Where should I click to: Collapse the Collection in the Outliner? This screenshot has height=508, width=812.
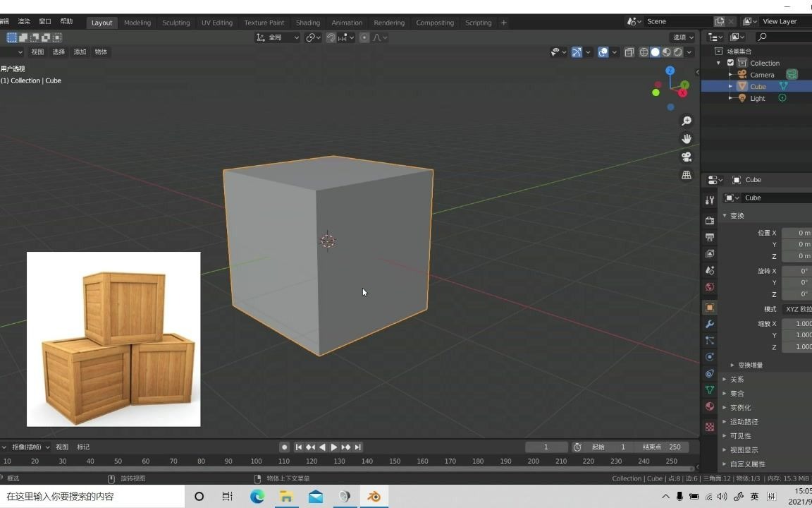pos(719,63)
